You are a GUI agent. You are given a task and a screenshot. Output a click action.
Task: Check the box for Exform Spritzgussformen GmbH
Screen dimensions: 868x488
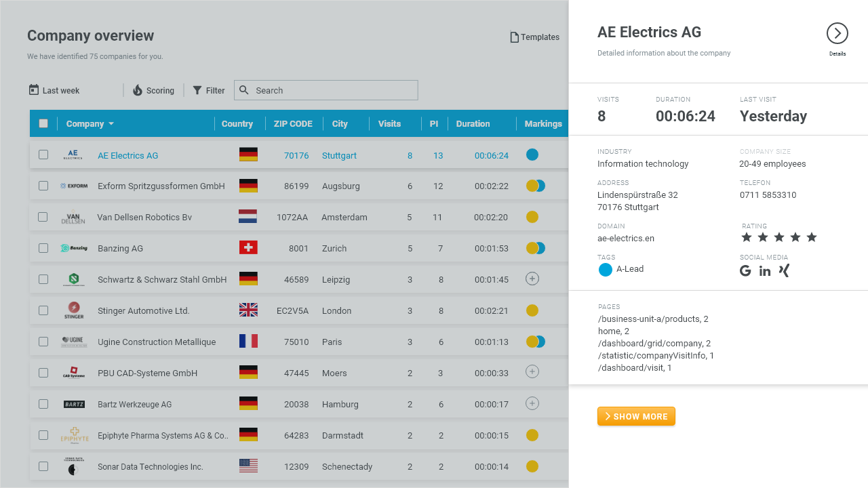point(43,186)
